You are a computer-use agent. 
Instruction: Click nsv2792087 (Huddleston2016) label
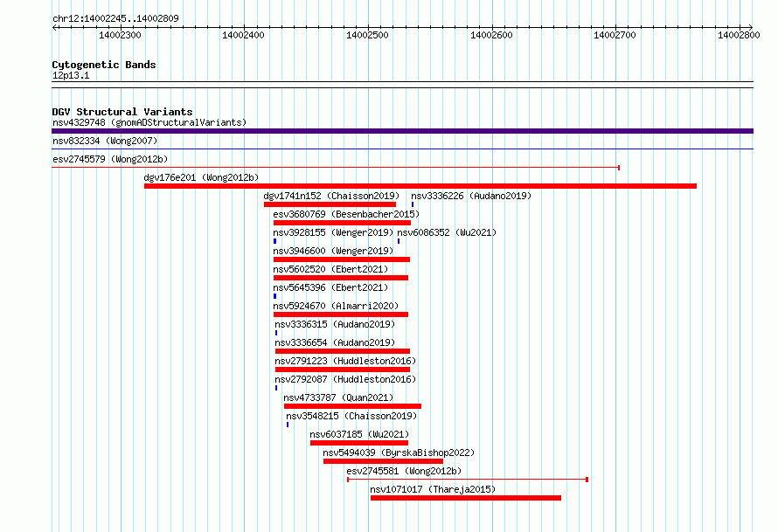(x=345, y=379)
